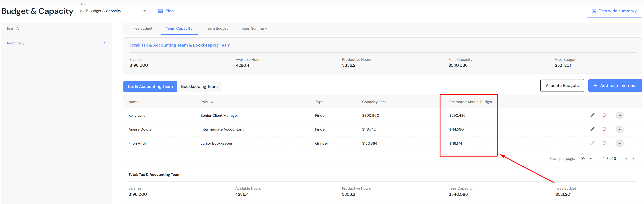This screenshot has width=644, height=204.
Task: Go to next page of table
Action: [x=633, y=159]
